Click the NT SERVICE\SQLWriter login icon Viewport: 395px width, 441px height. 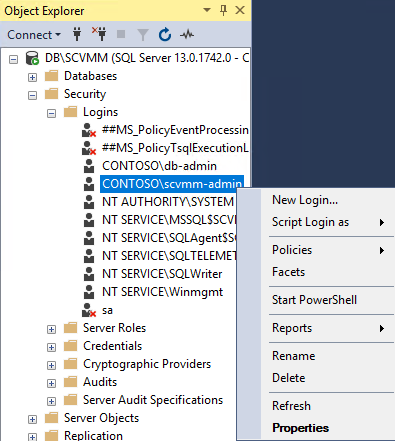pos(89,274)
